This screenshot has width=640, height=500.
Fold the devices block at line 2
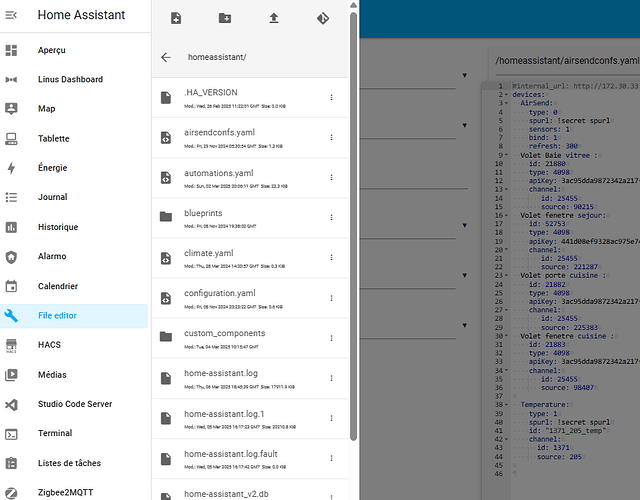[x=507, y=95]
